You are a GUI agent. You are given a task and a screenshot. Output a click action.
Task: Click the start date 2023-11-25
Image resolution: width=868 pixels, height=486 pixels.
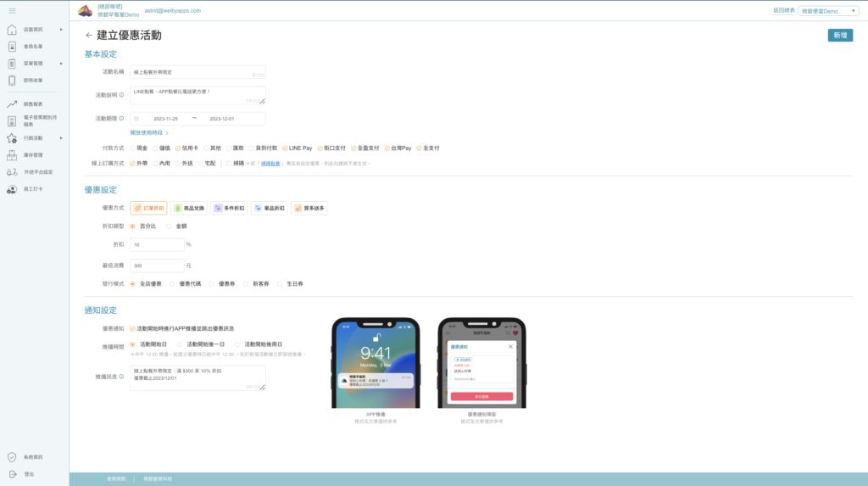[165, 119]
